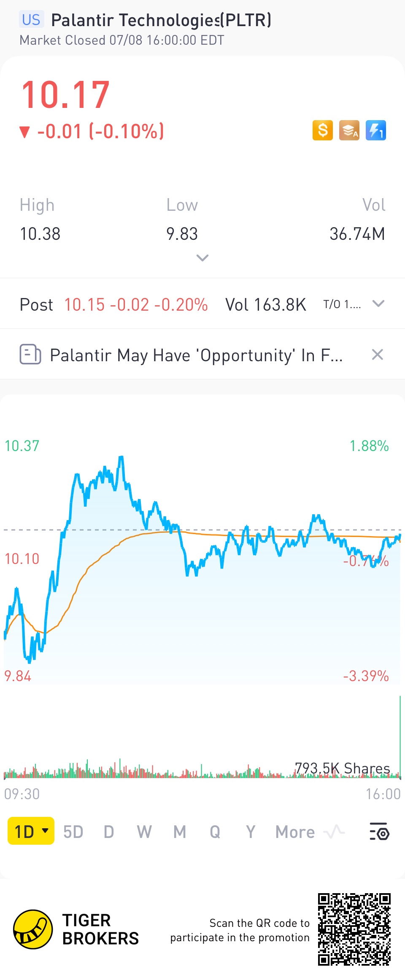Image resolution: width=405 pixels, height=980 pixels.
Task: Open chart settings icon beside More
Action: (x=379, y=832)
